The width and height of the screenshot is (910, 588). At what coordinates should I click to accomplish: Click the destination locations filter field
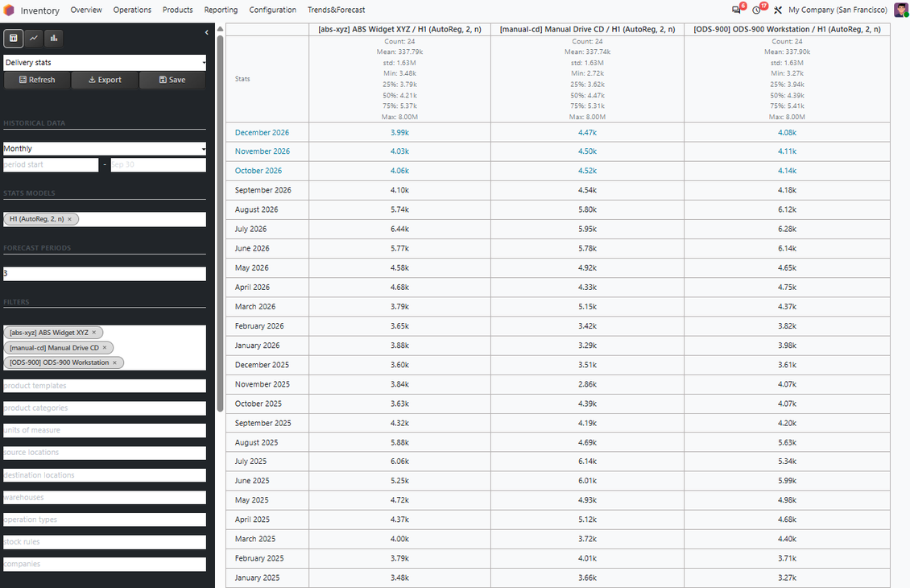(x=105, y=474)
